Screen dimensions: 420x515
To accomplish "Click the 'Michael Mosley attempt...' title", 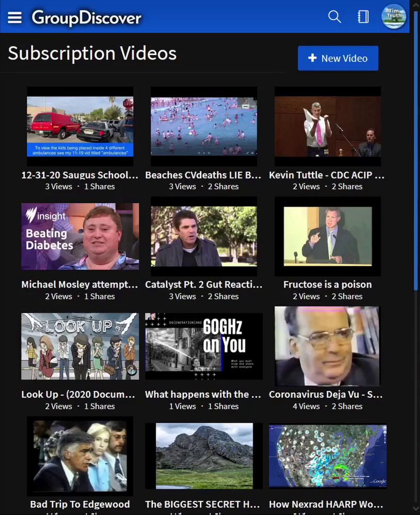I will [x=80, y=284].
